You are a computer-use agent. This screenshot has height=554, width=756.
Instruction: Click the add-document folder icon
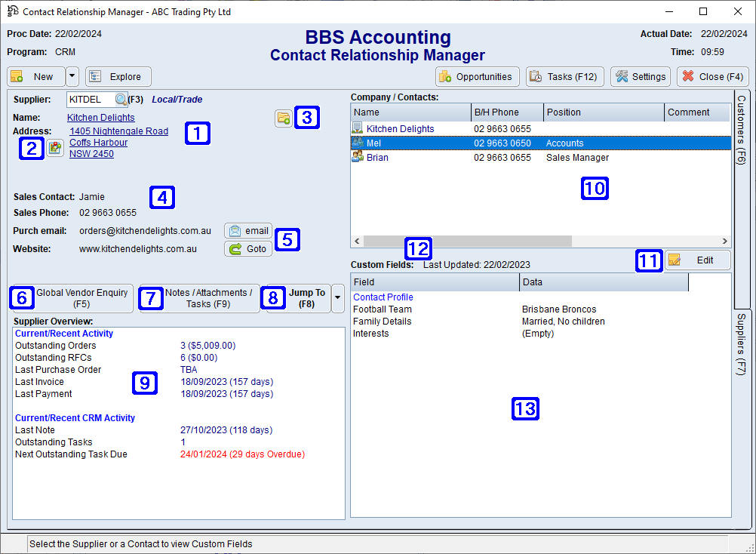click(284, 118)
